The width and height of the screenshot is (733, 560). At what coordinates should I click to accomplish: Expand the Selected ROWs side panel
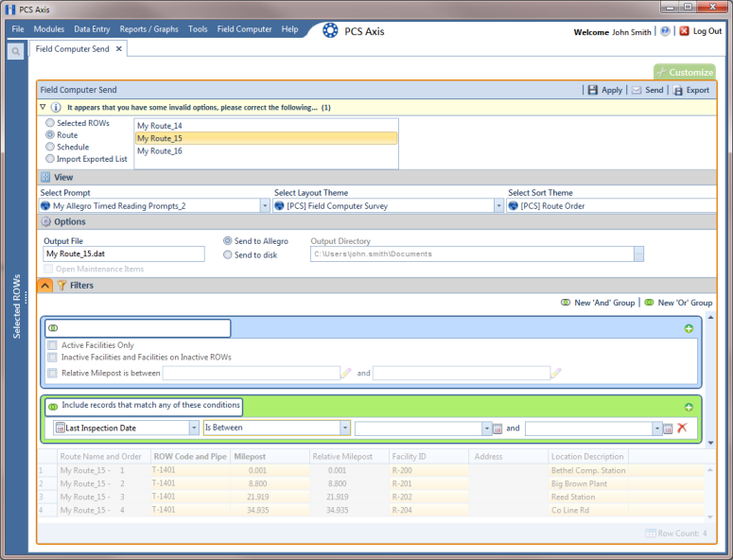click(17, 306)
